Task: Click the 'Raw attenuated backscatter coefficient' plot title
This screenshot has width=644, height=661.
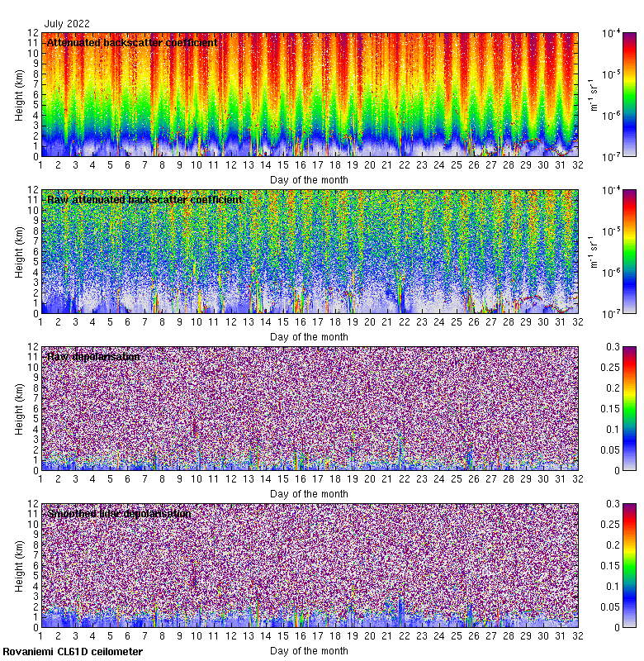Action: (x=144, y=199)
